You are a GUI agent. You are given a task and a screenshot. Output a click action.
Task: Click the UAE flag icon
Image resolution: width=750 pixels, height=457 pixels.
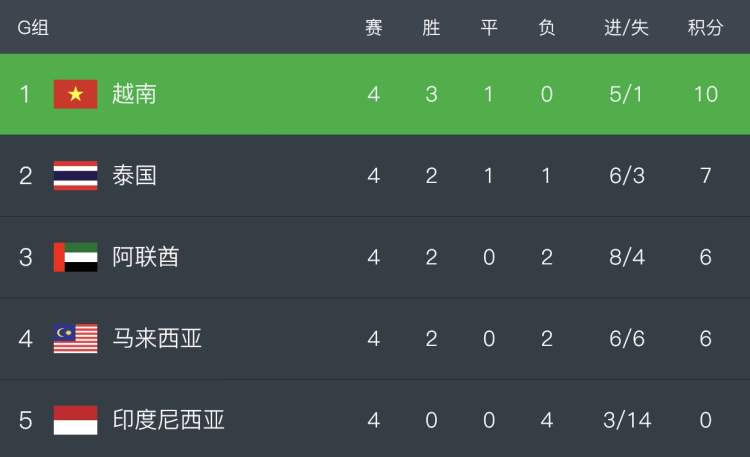pos(76,257)
